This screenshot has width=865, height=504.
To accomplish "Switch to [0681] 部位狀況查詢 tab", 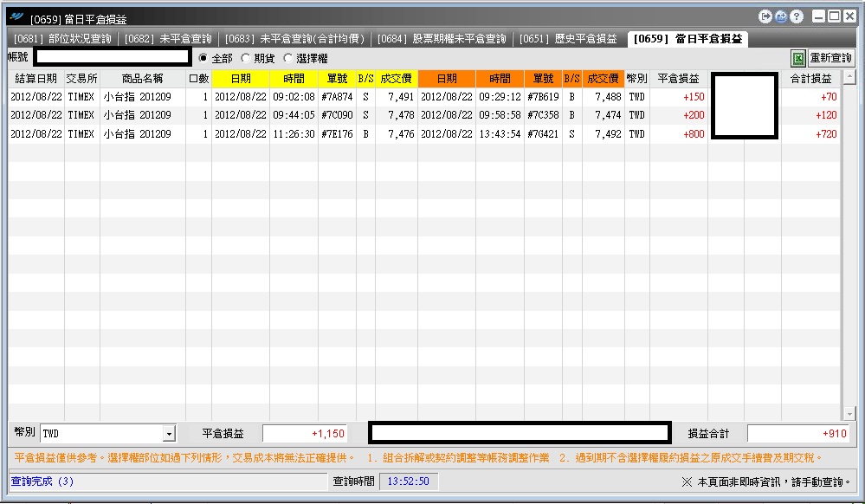I will click(62, 39).
